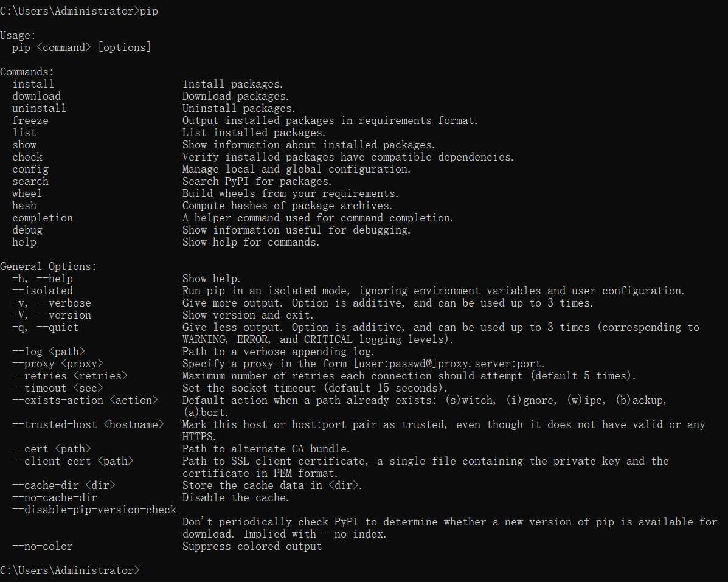
Task: Click the '-v, --verbose' option
Action: [52, 303]
